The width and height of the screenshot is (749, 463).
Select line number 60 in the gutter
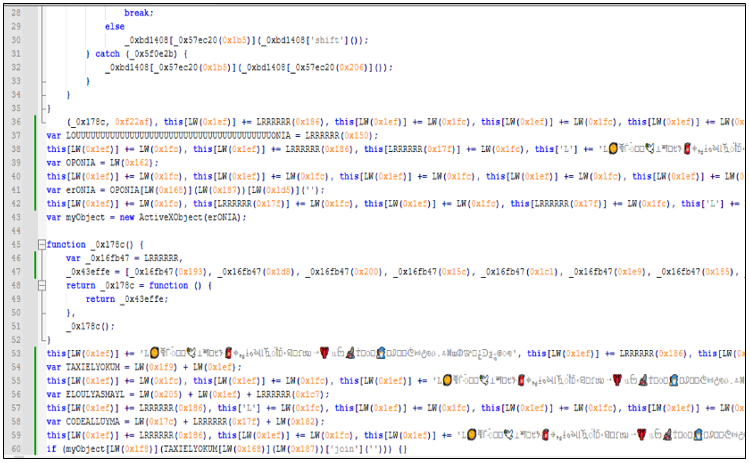coord(16,449)
